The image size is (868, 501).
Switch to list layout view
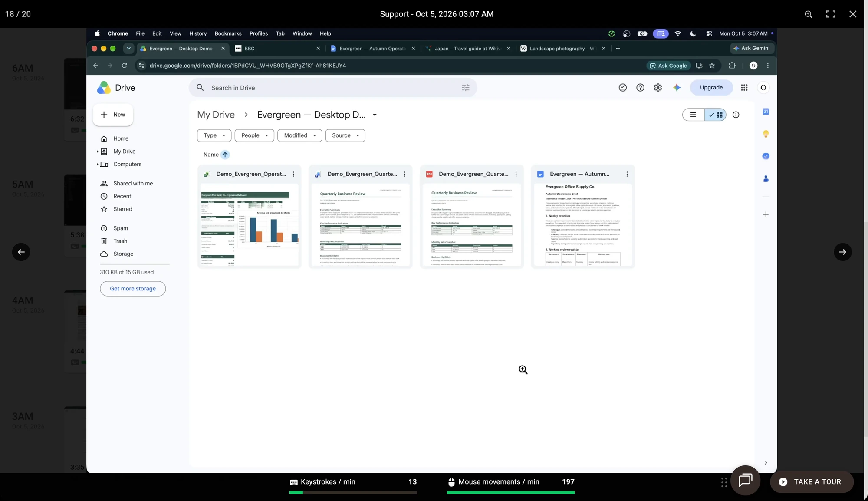click(x=693, y=115)
